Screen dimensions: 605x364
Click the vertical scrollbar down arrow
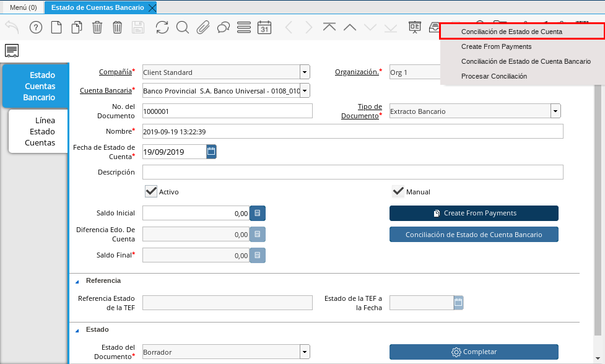click(598, 358)
